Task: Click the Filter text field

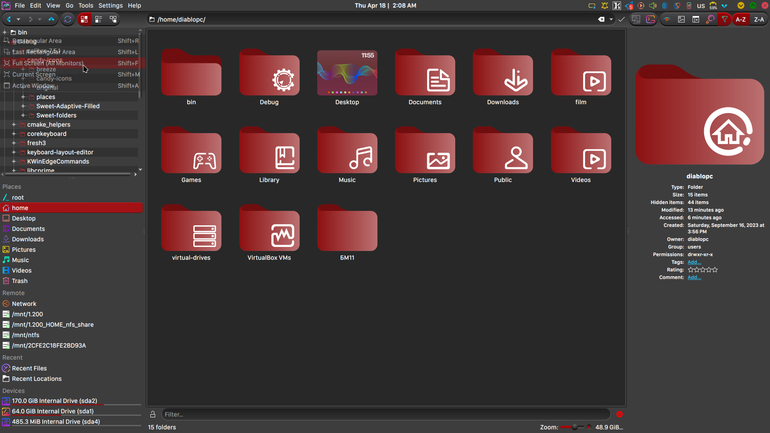Action: 385,414
